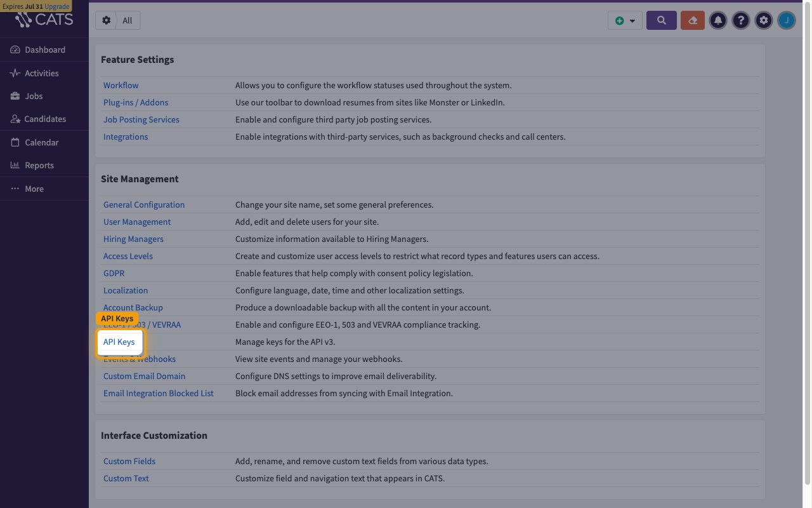Click text "View site events and manage your webhooks."
Screen dimensions: 812x508
pyautogui.click(x=319, y=359)
